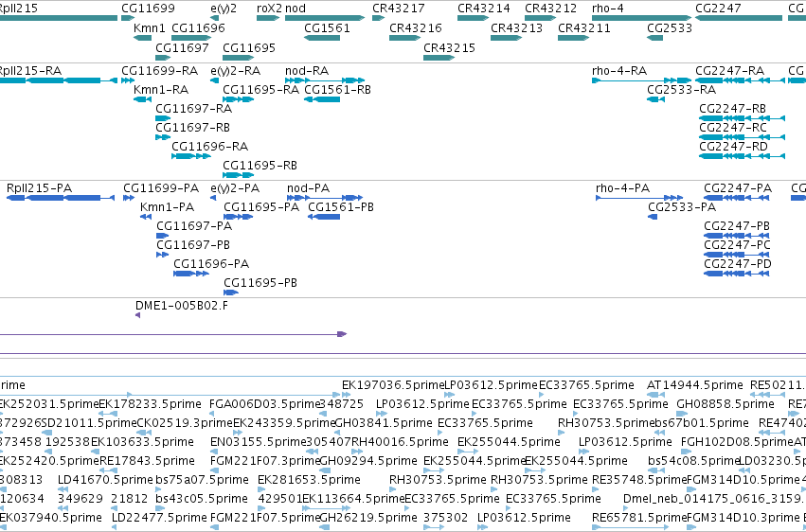Select the CG11699 gene label in top track
The image size is (806, 532).
point(148,9)
